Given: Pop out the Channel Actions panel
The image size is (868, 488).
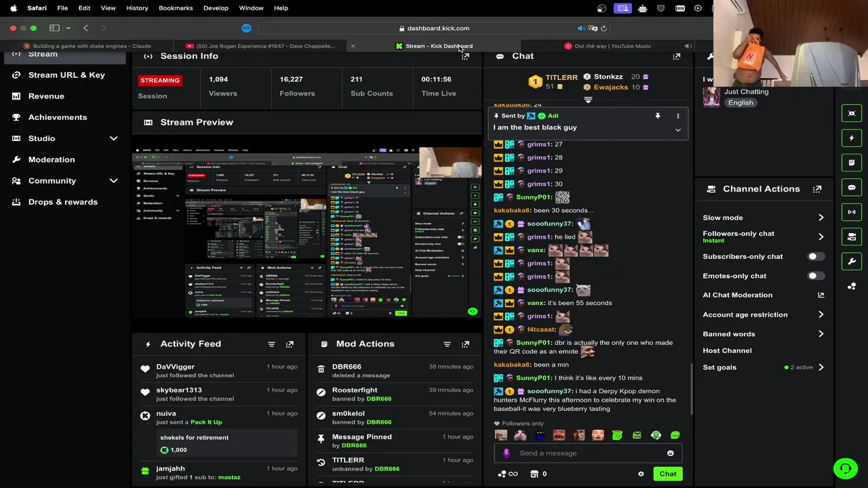Looking at the screenshot, I should pyautogui.click(x=817, y=189).
